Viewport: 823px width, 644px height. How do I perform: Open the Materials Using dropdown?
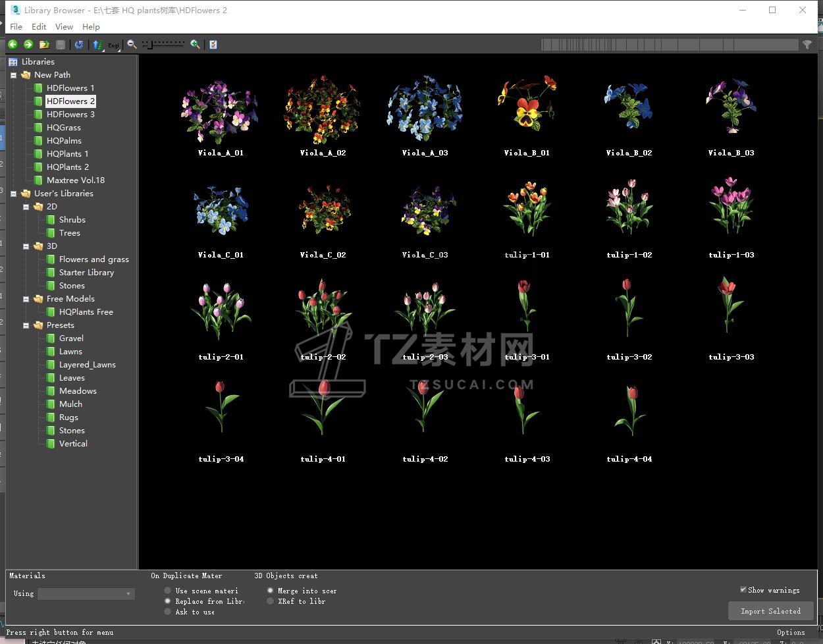86,594
